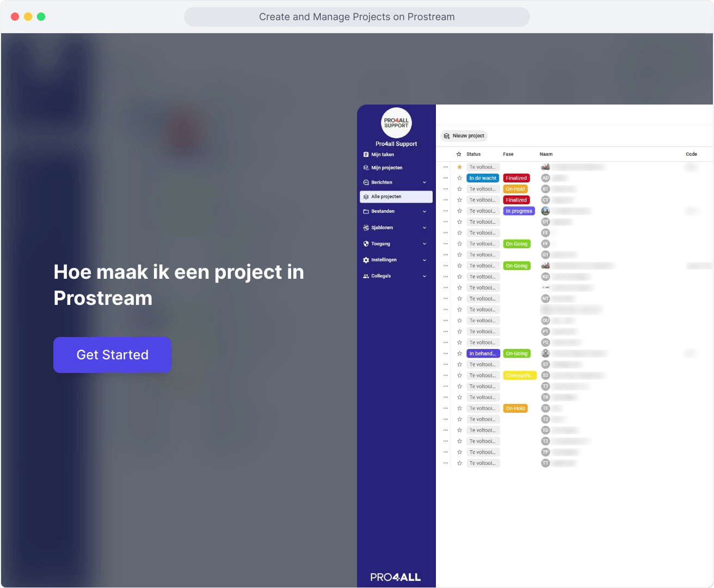Image resolution: width=714 pixels, height=588 pixels.
Task: Click the "In behand..." status badge
Action: point(483,353)
